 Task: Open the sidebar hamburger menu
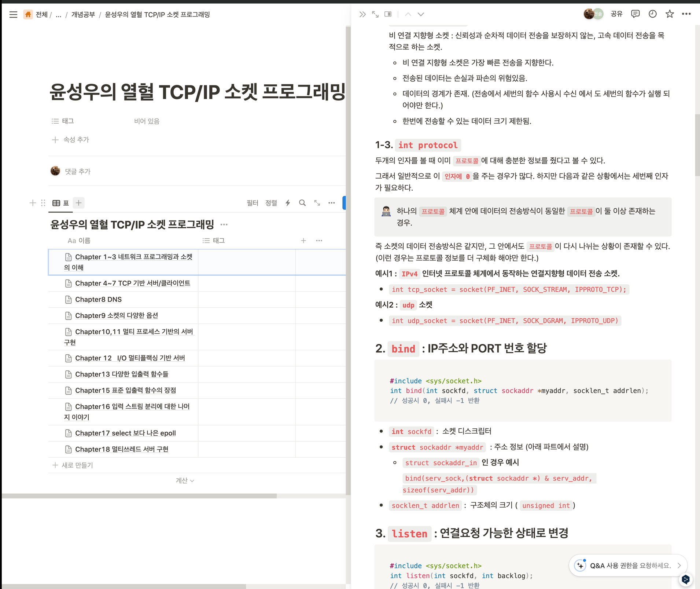pos(14,15)
